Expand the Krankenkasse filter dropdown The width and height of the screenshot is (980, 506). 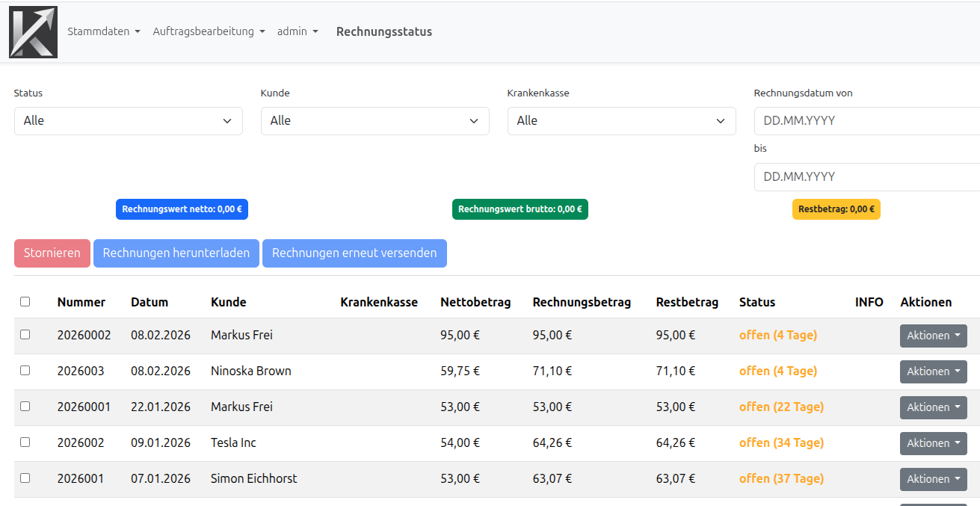(x=621, y=121)
